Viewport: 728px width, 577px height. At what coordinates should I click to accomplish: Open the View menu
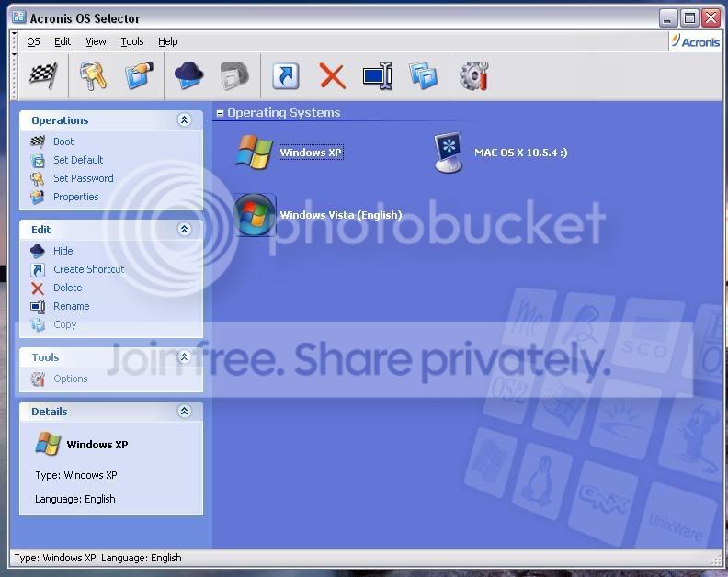point(96,41)
